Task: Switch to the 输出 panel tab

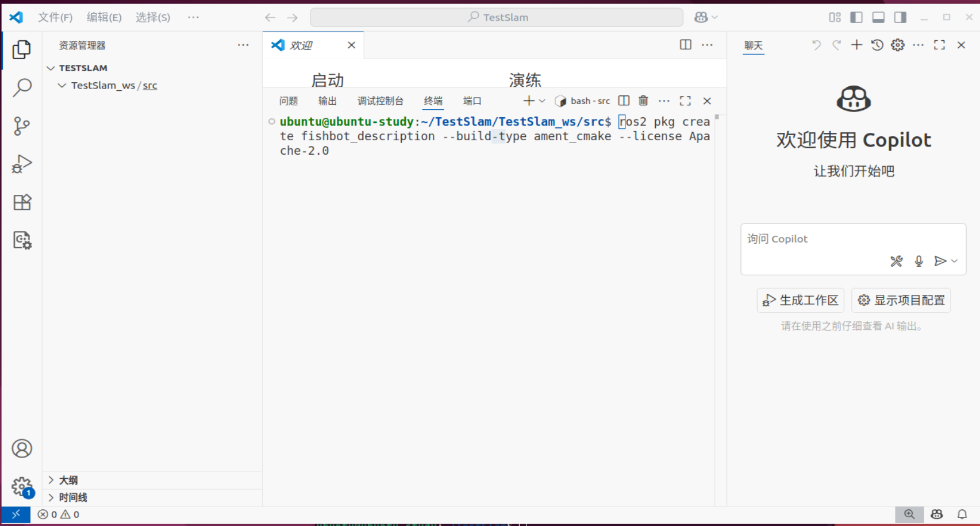Action: (x=328, y=101)
